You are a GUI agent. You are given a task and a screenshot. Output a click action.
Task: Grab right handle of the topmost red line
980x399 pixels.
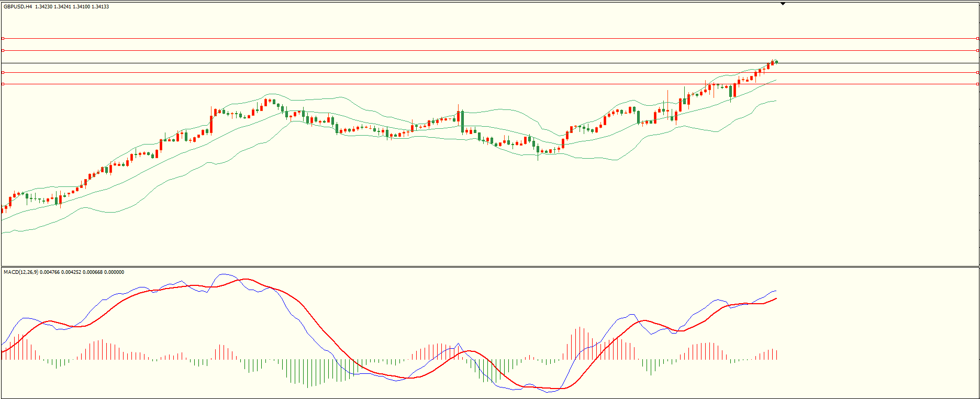(x=978, y=38)
